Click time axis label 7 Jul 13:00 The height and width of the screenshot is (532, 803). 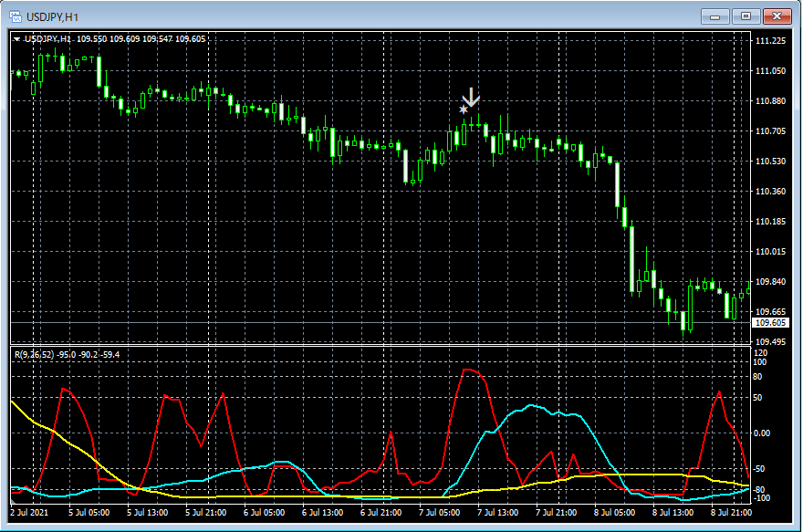tap(498, 513)
